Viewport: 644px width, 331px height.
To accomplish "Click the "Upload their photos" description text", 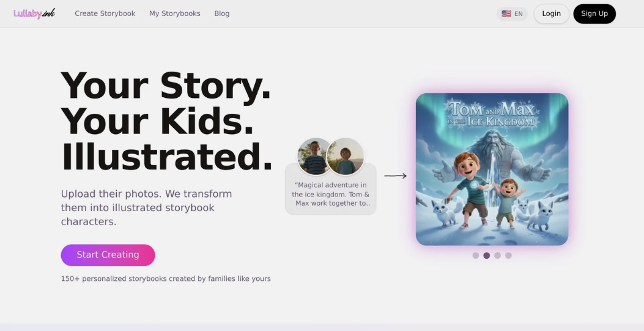I will click(x=146, y=207).
